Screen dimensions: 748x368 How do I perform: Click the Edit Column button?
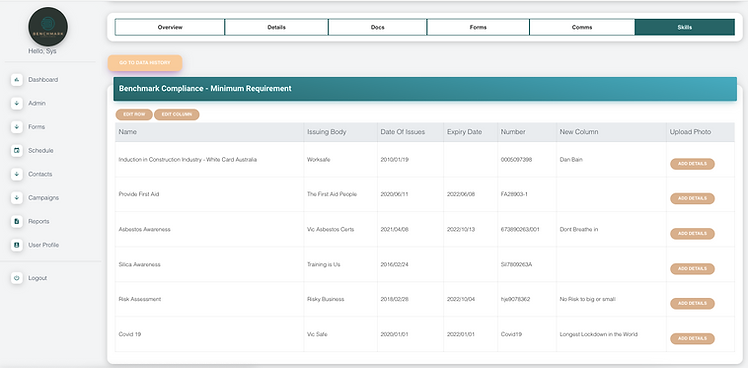tap(177, 115)
